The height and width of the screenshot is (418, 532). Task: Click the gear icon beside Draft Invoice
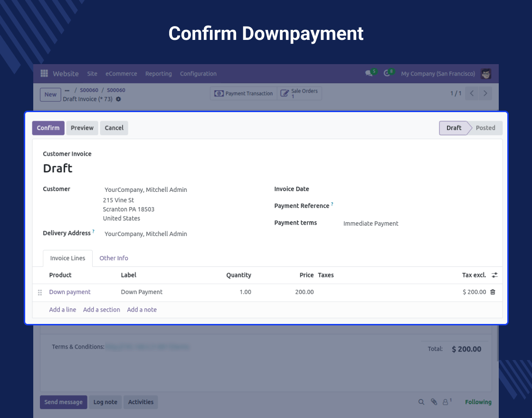pyautogui.click(x=118, y=99)
